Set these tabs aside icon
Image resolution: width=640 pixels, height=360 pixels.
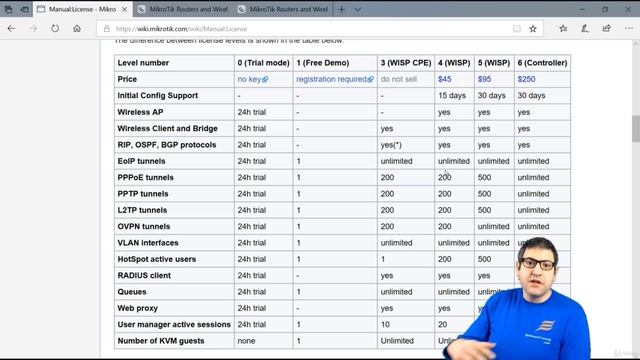pyautogui.click(x=24, y=9)
